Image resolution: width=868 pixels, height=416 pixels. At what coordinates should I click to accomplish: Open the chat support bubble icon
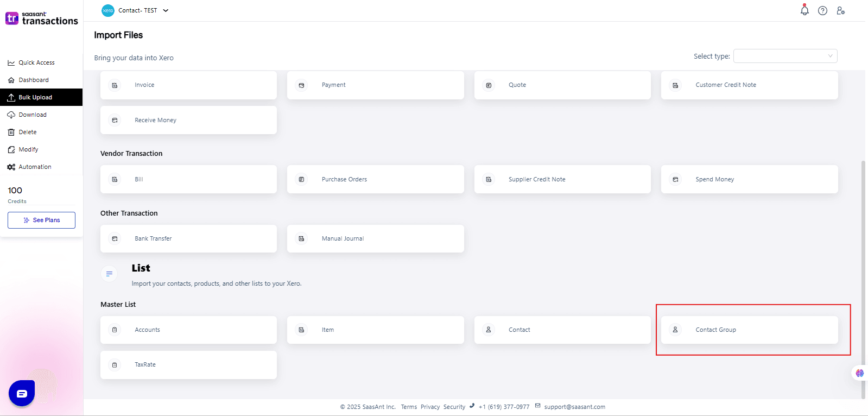click(x=22, y=393)
